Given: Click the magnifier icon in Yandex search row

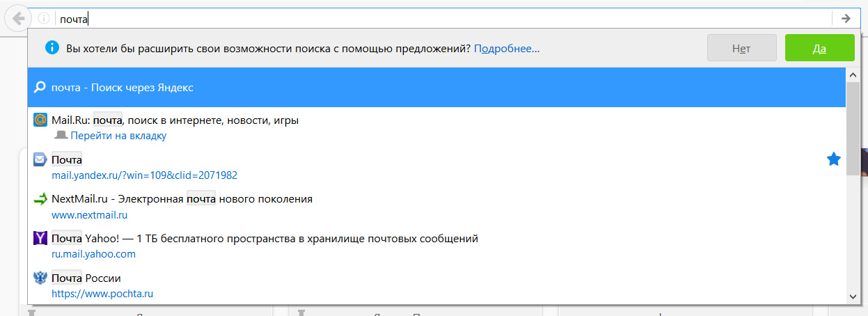Looking at the screenshot, I should [40, 88].
